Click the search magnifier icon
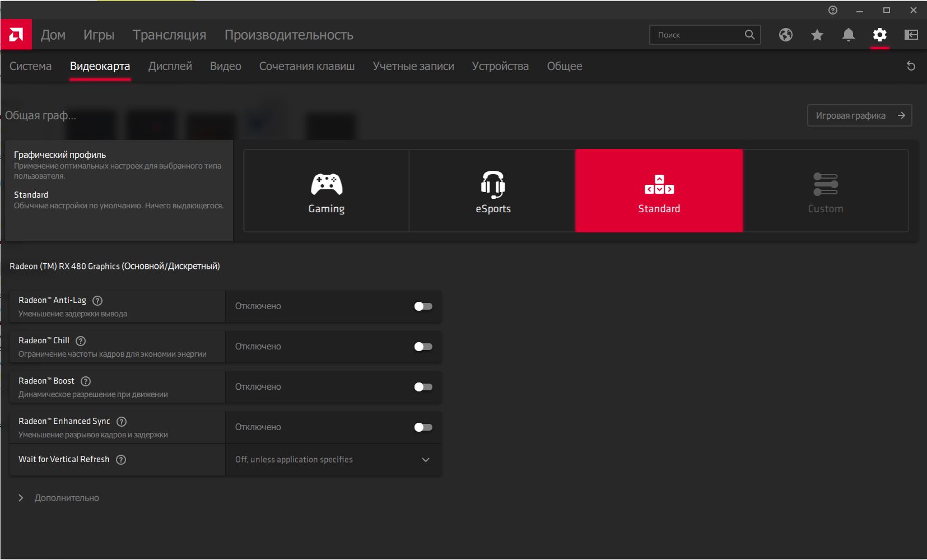927x560 pixels. pyautogui.click(x=749, y=35)
